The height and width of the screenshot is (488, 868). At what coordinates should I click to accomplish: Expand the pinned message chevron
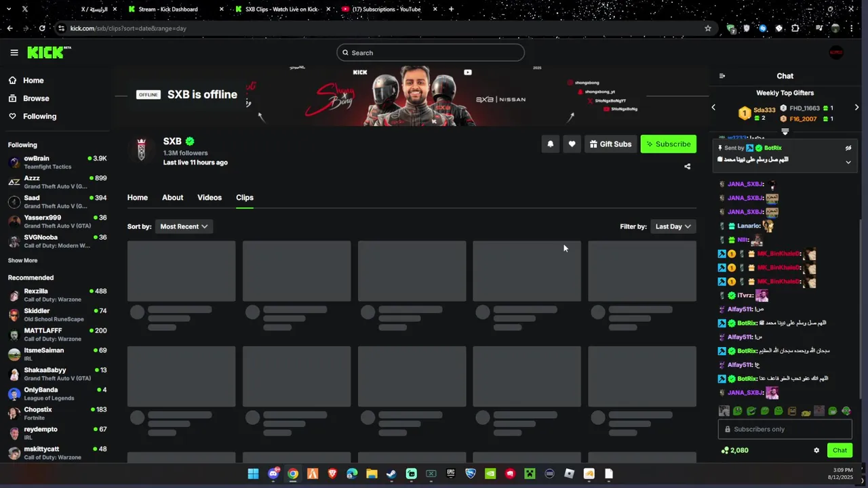848,162
